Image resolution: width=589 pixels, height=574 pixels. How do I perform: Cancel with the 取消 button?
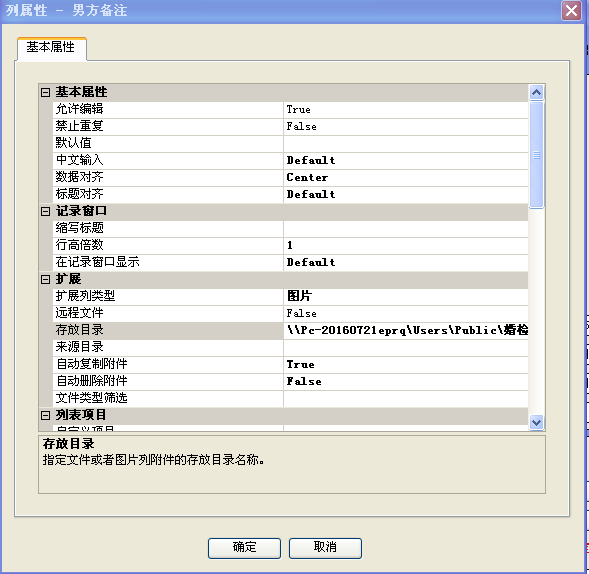tap(325, 548)
